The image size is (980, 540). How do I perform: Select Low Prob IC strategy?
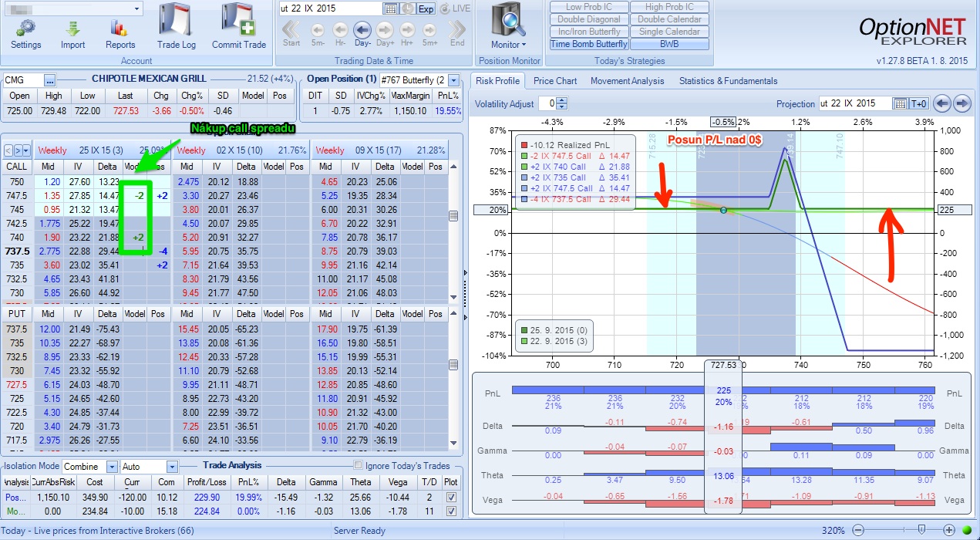click(588, 7)
